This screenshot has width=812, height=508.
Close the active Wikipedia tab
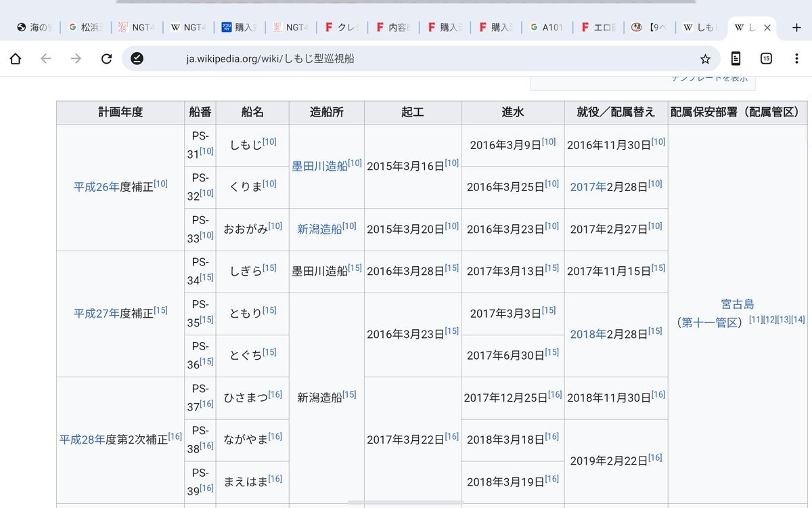[767, 28]
